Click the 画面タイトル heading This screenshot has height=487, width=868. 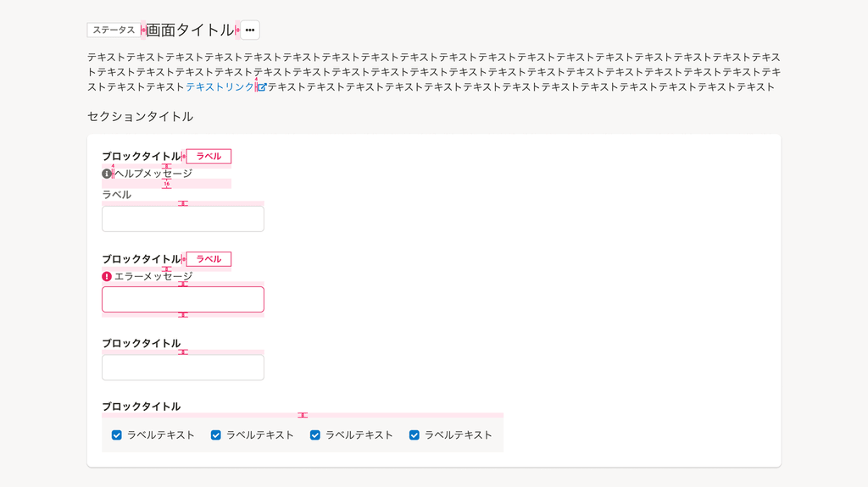point(190,30)
